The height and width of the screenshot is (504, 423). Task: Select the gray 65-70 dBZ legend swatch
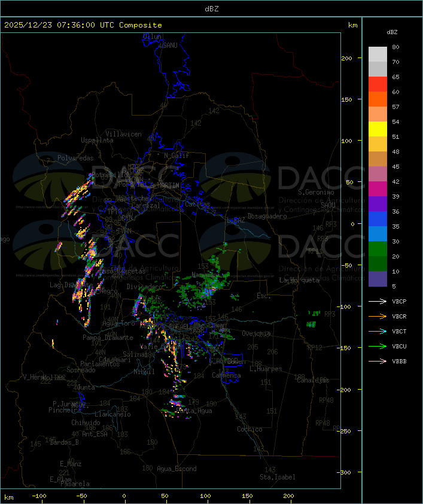point(378,69)
